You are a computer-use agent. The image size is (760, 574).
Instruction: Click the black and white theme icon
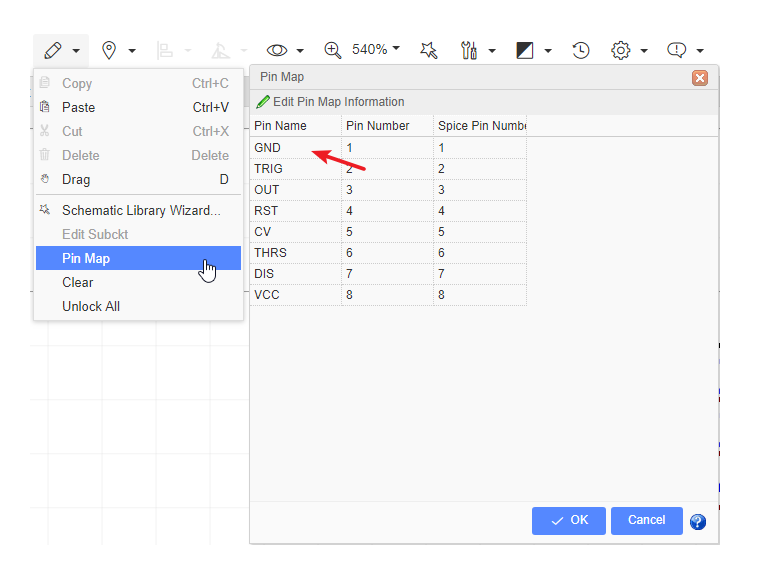coord(525,50)
